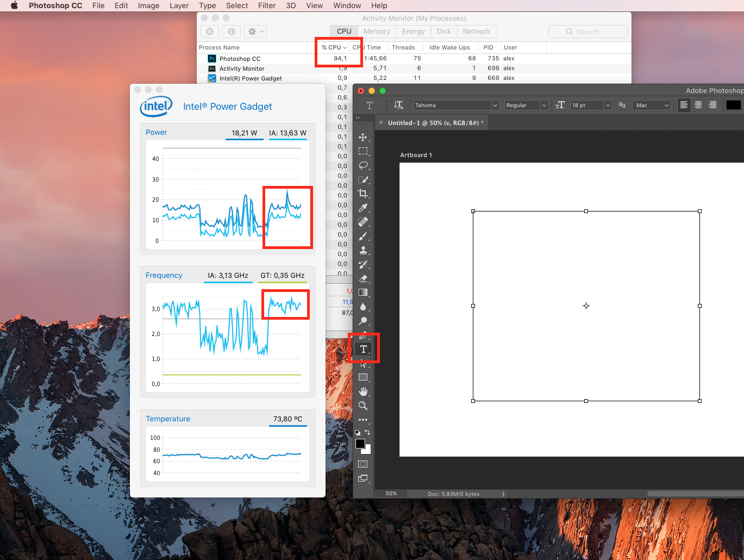Image resolution: width=744 pixels, height=560 pixels.
Task: Select the Clone Stamp tool
Action: (363, 250)
